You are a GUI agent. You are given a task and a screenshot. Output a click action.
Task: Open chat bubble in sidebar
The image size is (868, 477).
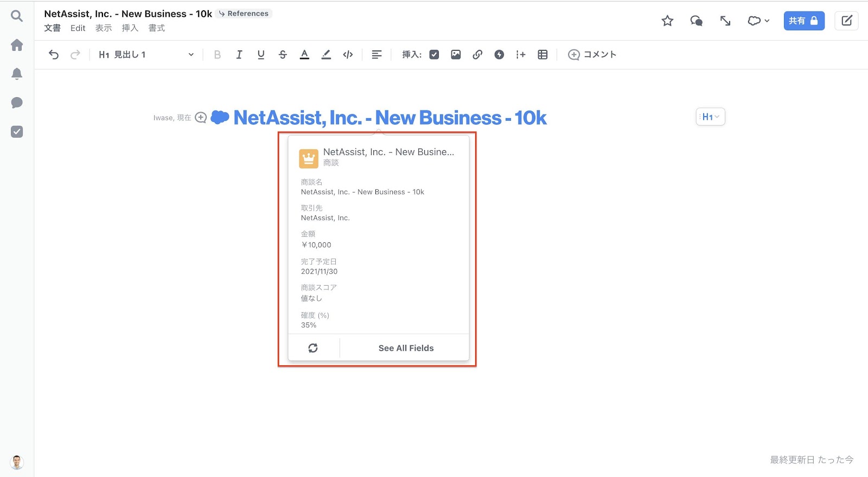(17, 103)
